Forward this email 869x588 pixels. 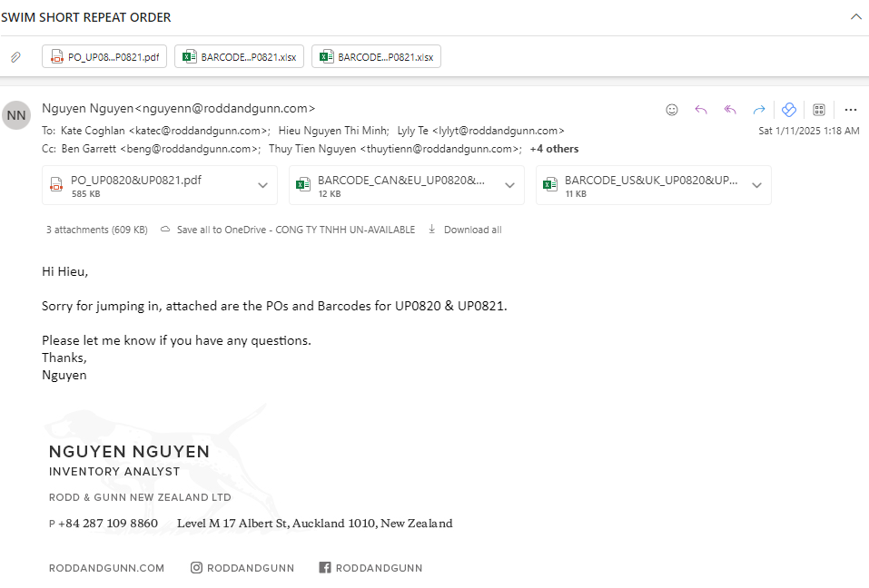click(x=759, y=110)
